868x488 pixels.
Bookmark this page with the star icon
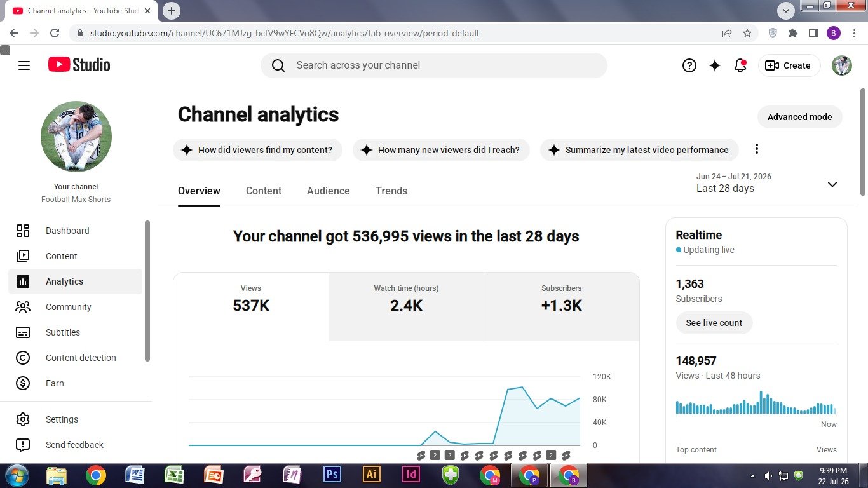tap(747, 33)
